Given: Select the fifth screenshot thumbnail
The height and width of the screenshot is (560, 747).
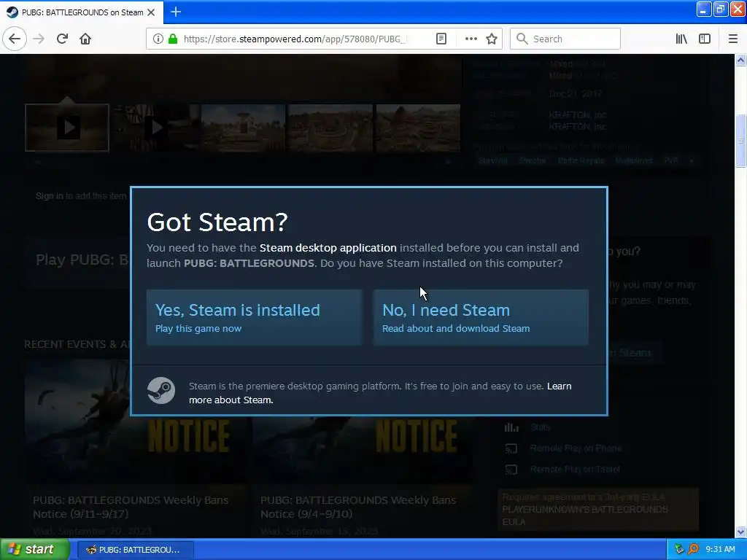Looking at the screenshot, I should click(x=418, y=128).
